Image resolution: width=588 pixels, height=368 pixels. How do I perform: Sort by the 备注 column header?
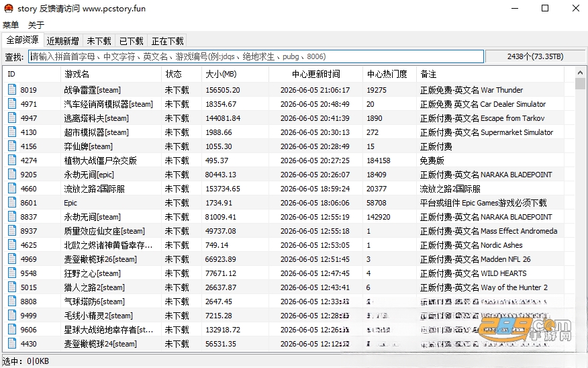(x=490, y=75)
